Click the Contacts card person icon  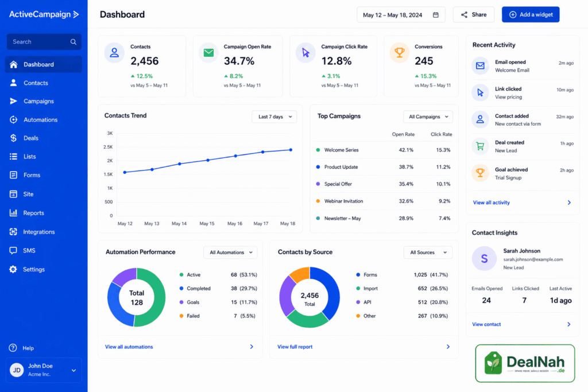coord(114,53)
